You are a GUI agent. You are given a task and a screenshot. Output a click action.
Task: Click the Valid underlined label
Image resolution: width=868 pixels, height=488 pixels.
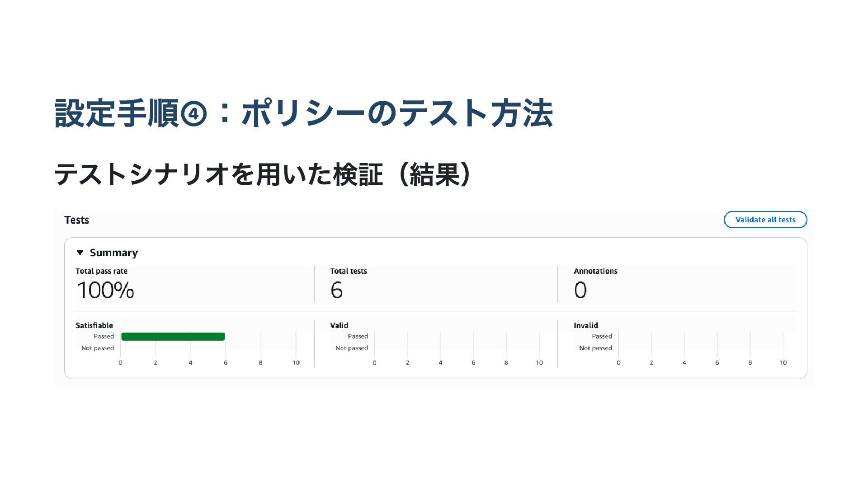click(339, 325)
